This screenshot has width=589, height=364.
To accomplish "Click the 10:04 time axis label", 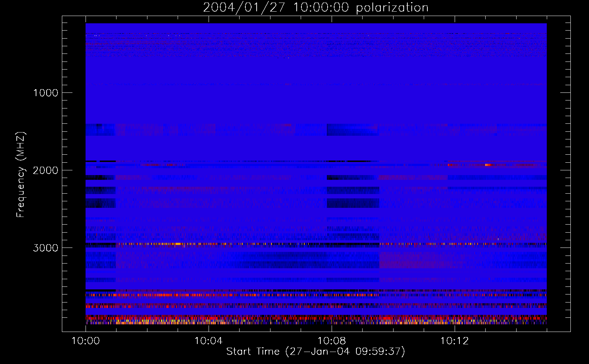I will [x=209, y=341].
